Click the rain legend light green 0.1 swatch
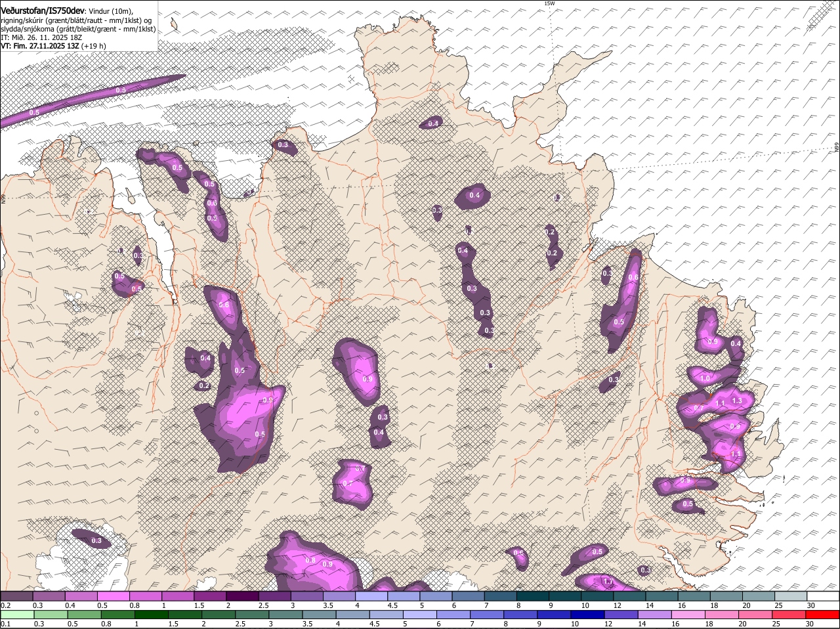 16,615
